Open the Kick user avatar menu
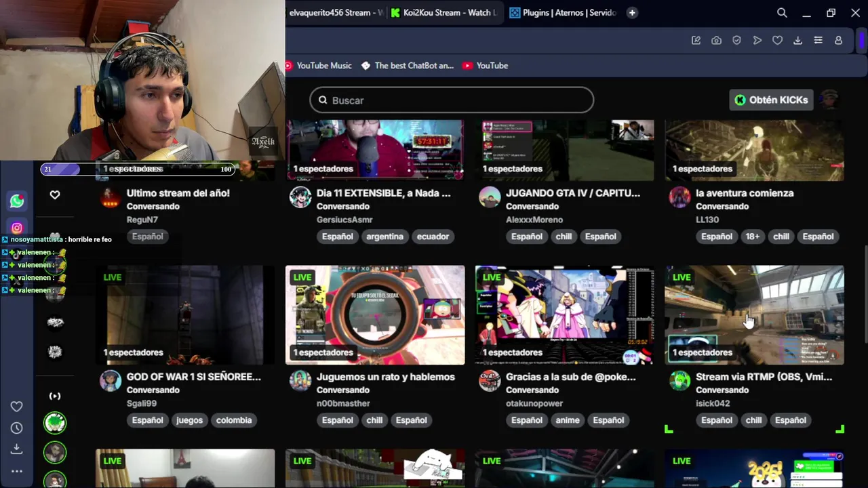 (x=829, y=100)
